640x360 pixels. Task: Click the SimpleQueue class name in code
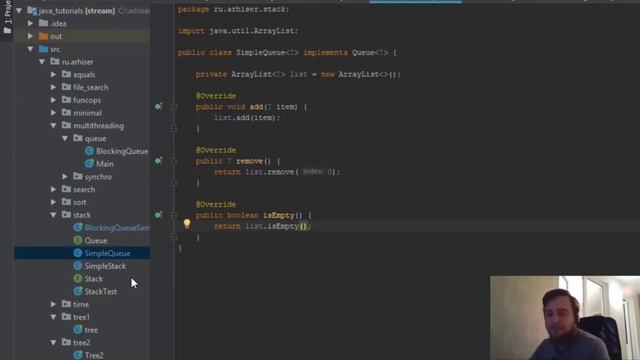pos(260,53)
